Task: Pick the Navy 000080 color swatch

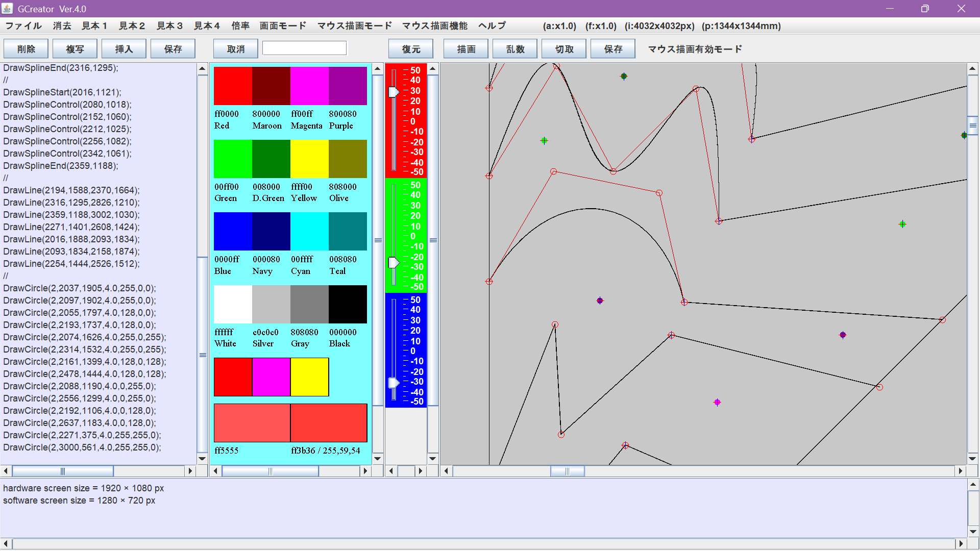Action: pyautogui.click(x=271, y=231)
